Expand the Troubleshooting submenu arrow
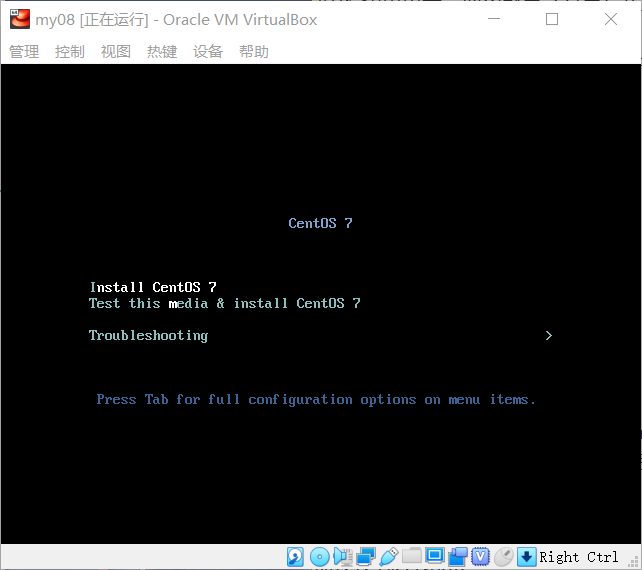Screen dimensions: 642x570 (549, 335)
